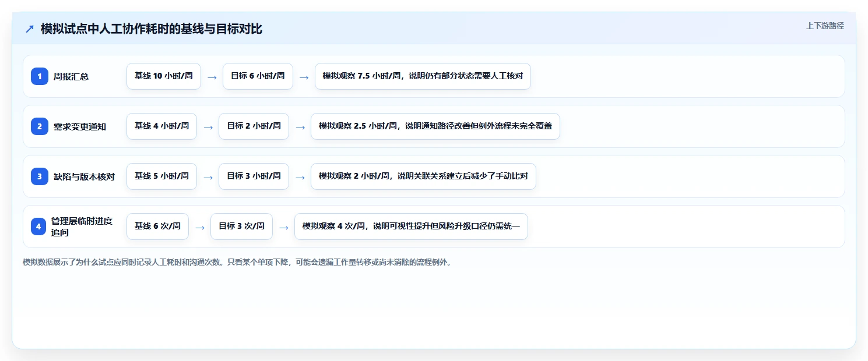This screenshot has width=868, height=361.
Task: Click the 目标 3 次/周 chip
Action: [241, 226]
